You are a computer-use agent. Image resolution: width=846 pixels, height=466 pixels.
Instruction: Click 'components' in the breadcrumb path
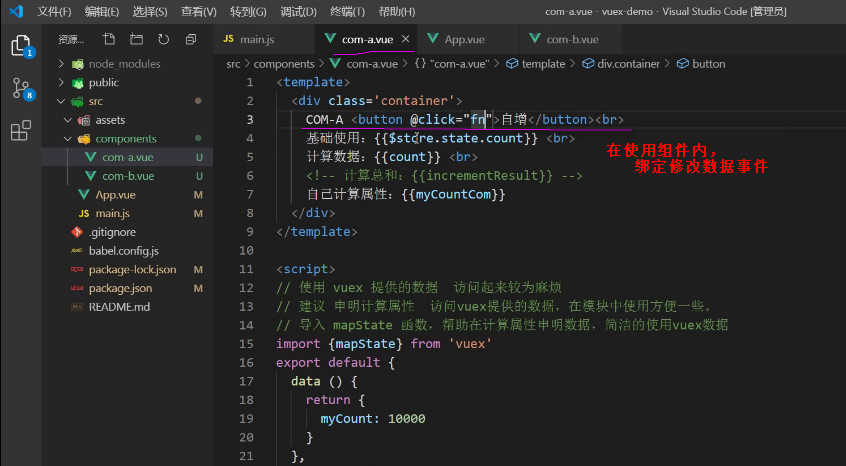(284, 64)
